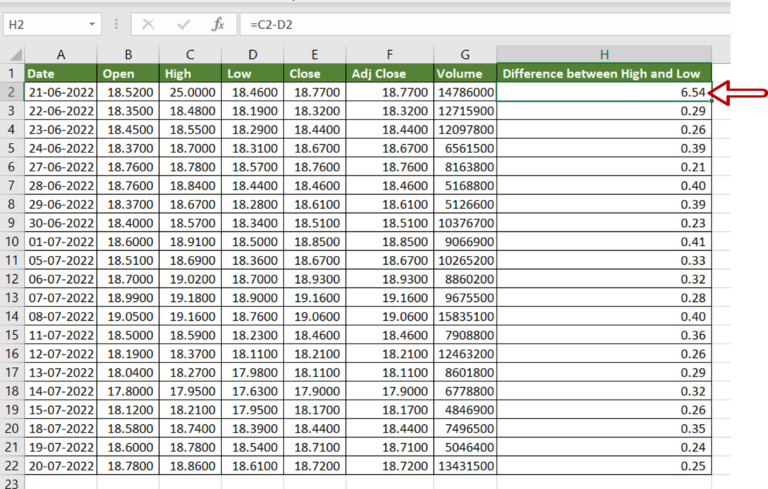The image size is (768, 489).
Task: Click the Name Box showing H2
Action: [45, 23]
